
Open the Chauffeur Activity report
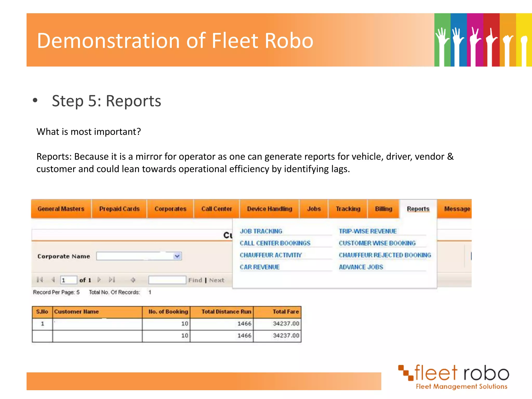(271, 255)
